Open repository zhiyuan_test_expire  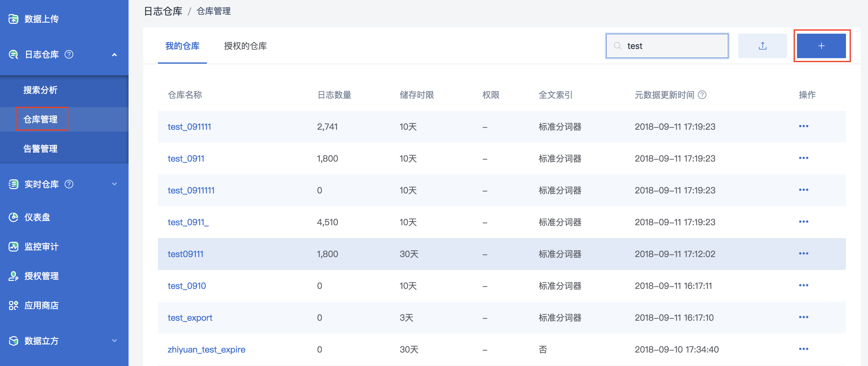207,349
